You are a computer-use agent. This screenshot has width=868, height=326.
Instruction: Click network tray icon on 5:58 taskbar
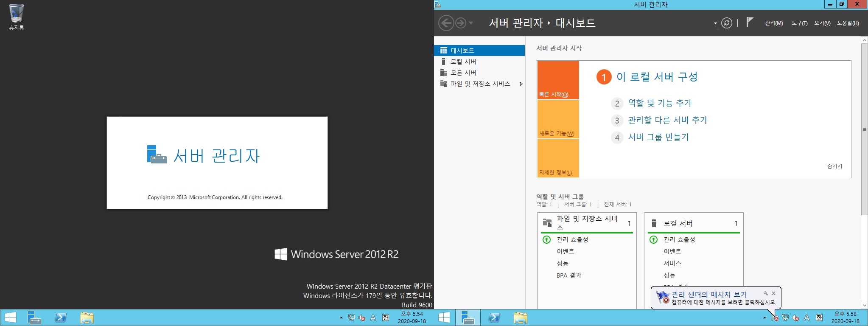coord(785,318)
